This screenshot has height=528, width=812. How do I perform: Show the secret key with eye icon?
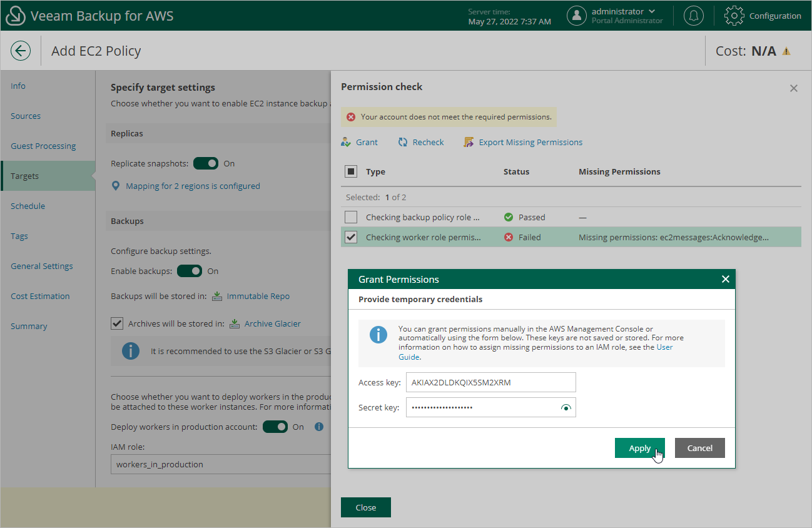click(x=566, y=408)
